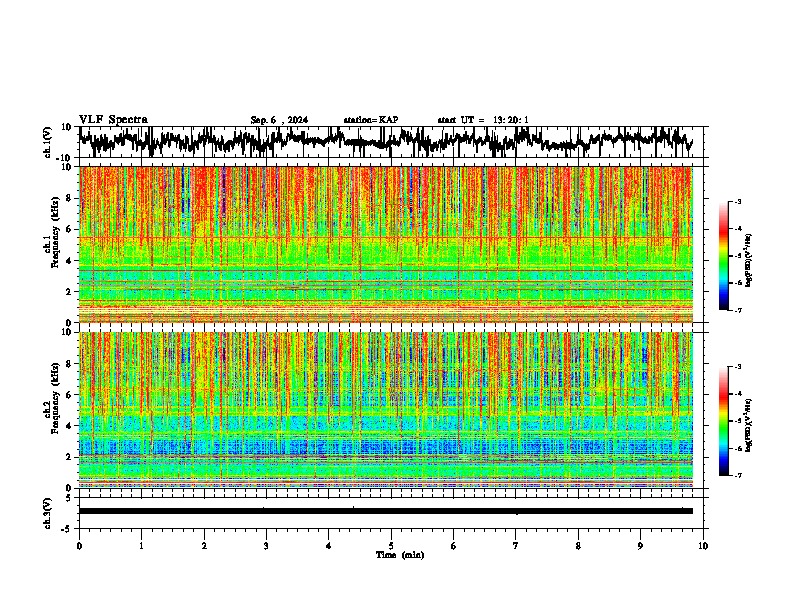Click the "VLF Spectra" plot title
Screen dimensions: 792x612
tap(113, 120)
